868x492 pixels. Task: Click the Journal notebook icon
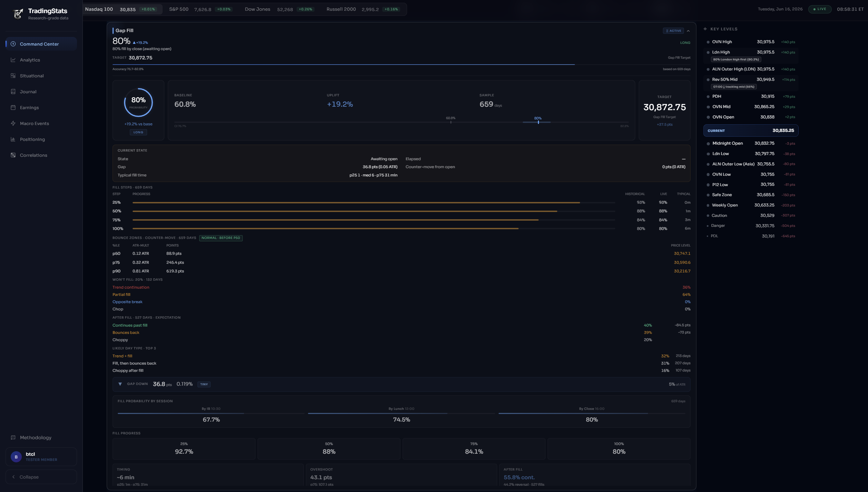click(13, 91)
